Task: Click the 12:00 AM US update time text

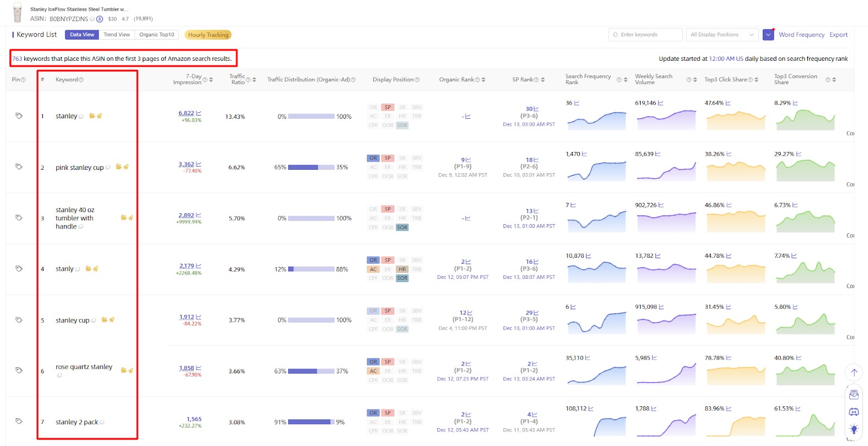Action: click(x=726, y=59)
